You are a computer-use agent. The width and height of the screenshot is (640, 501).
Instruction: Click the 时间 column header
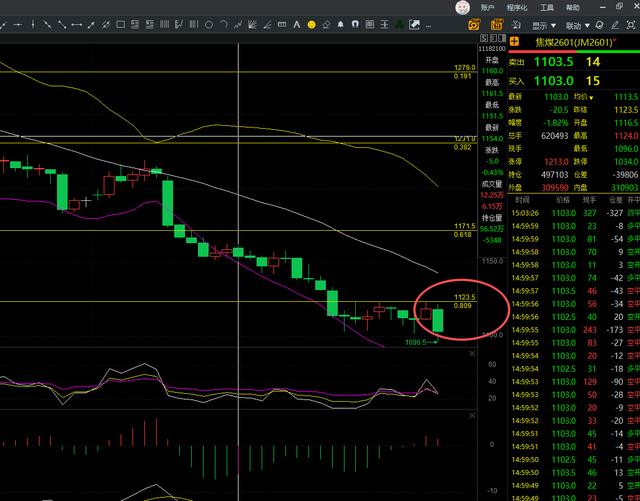click(x=522, y=200)
